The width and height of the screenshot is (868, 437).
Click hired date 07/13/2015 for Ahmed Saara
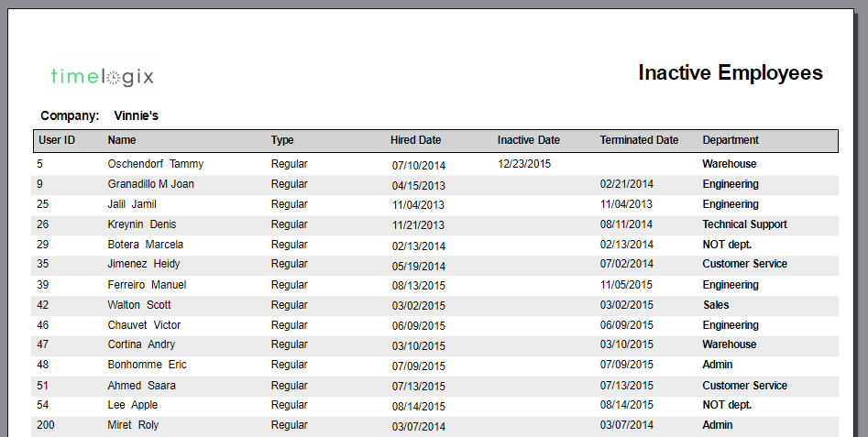[419, 386]
